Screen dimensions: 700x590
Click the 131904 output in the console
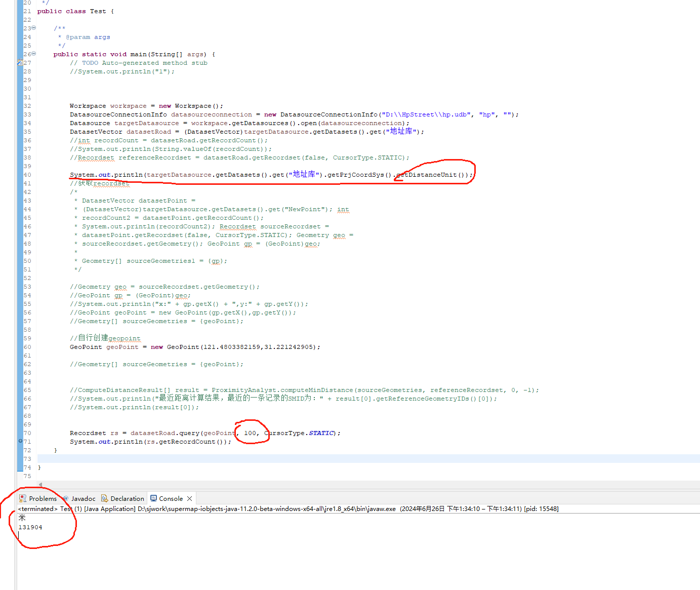pos(30,527)
